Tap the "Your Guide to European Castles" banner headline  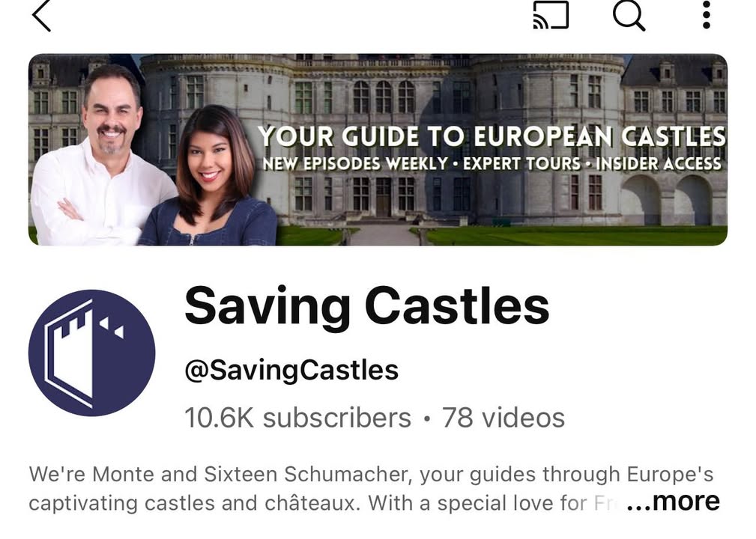pyautogui.click(x=492, y=136)
